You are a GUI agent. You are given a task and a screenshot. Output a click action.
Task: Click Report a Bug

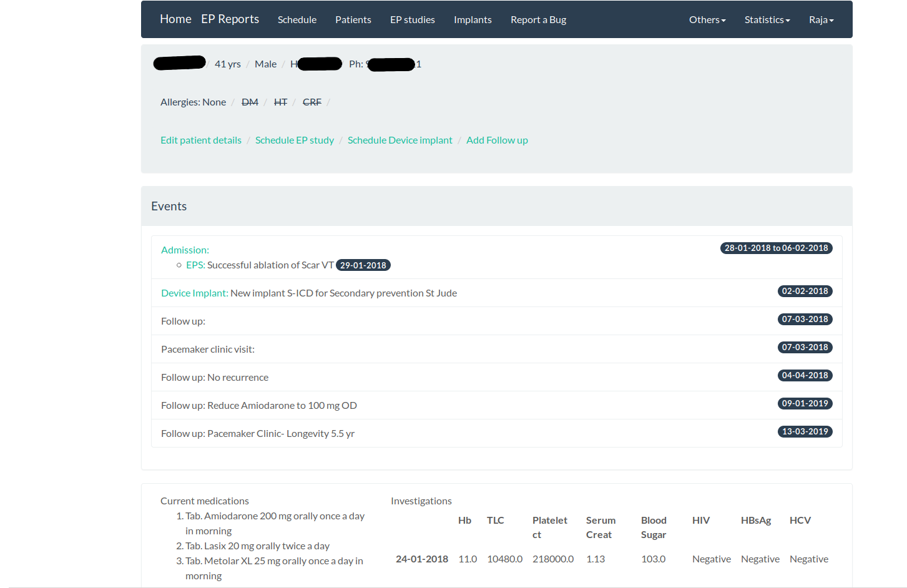click(x=538, y=20)
